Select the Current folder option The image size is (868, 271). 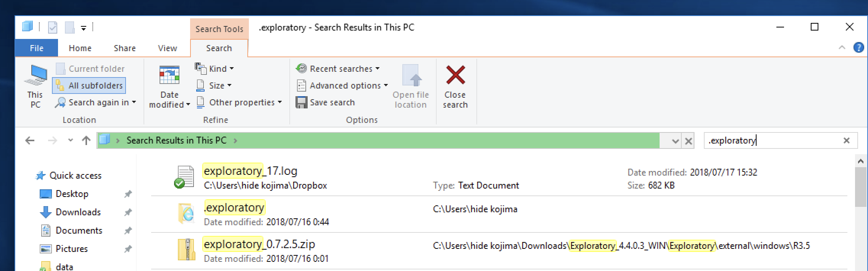(x=90, y=69)
